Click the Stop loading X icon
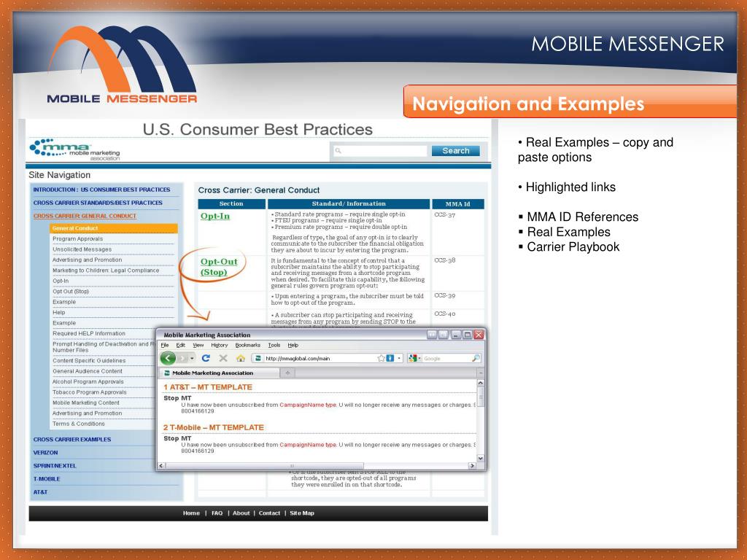The width and height of the screenshot is (747, 560). 223,358
